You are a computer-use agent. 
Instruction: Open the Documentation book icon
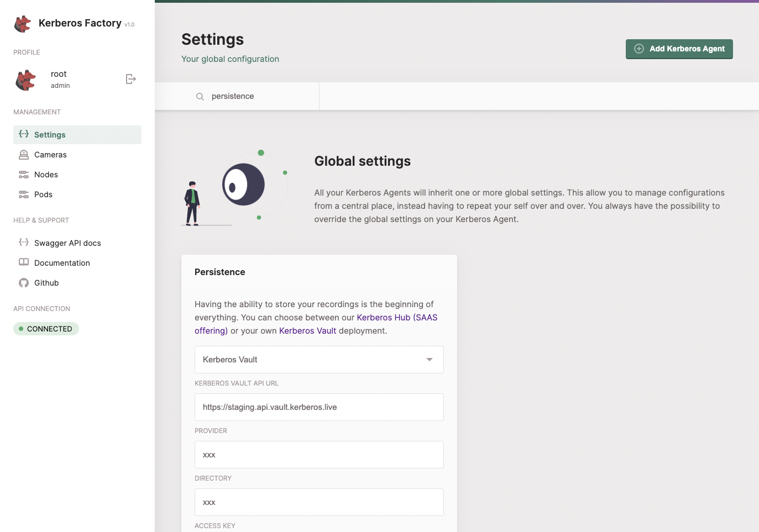click(23, 262)
